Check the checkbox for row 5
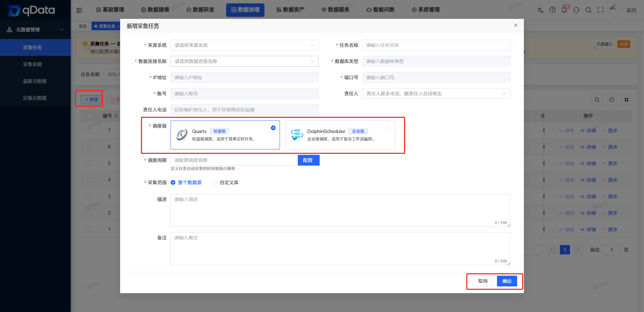Image resolution: width=644 pixels, height=312 pixels. click(x=90, y=163)
